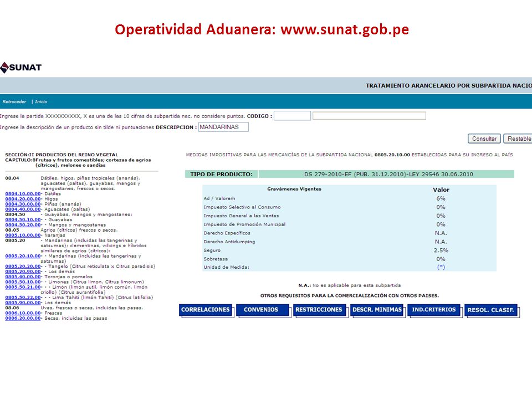This screenshot has height=399, width=532.
Task: Open subpartida 0805.20.10.00 Mandarinas
Action: click(x=23, y=256)
